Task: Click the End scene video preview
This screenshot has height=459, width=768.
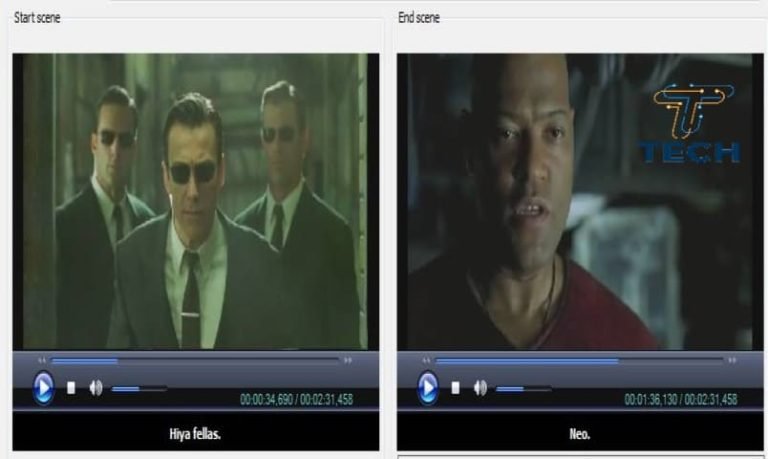Action: 580,202
